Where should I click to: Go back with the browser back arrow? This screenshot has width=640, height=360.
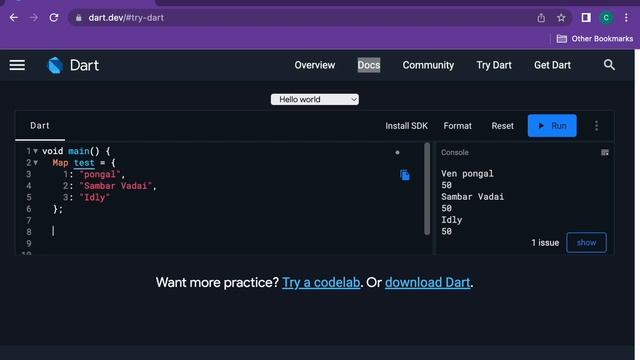tap(13, 18)
